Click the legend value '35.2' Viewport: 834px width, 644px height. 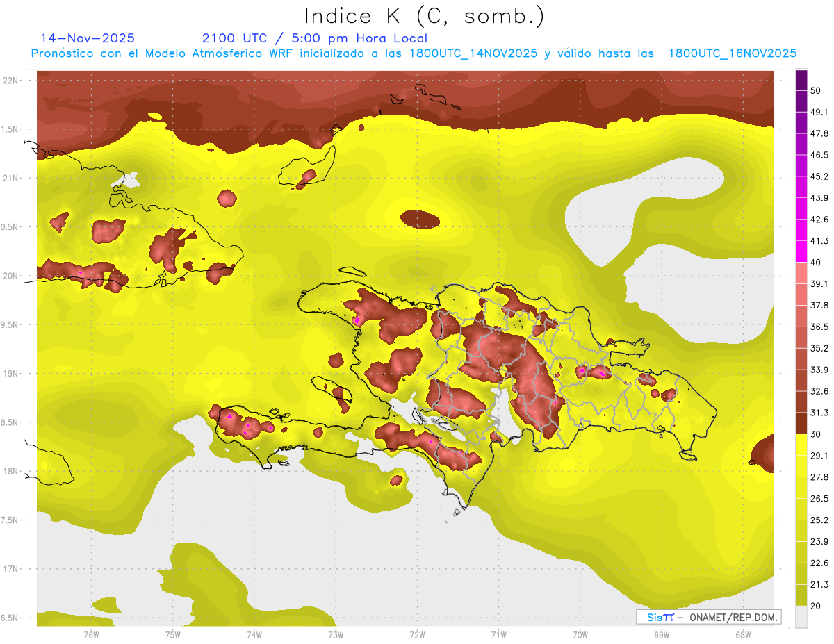819,348
